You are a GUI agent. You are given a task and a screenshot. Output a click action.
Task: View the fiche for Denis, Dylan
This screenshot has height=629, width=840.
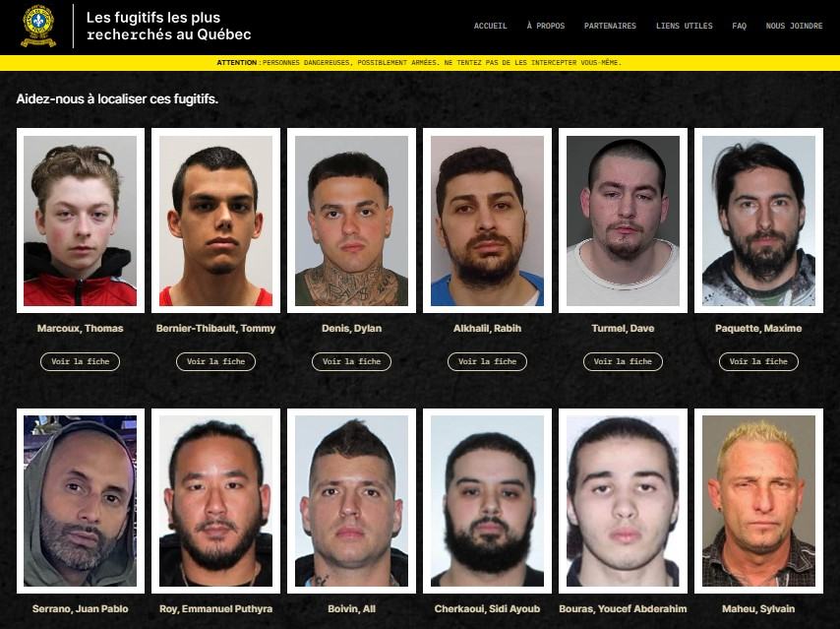351,361
